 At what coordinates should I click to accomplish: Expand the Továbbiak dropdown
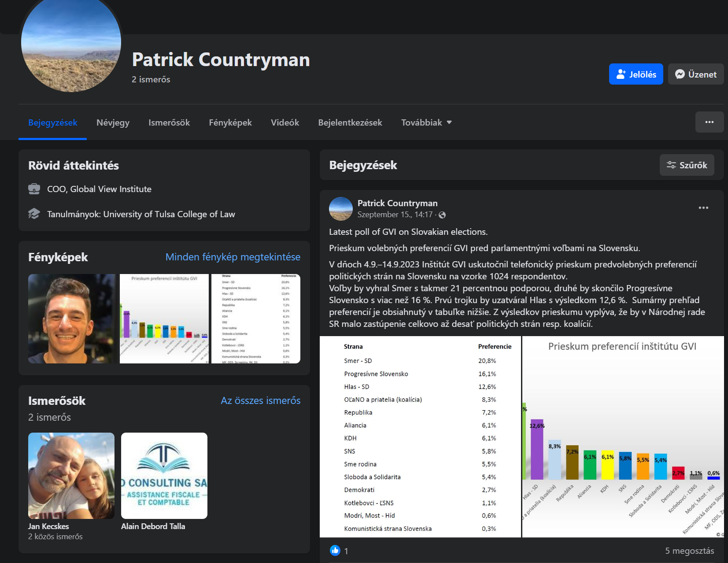(x=426, y=122)
